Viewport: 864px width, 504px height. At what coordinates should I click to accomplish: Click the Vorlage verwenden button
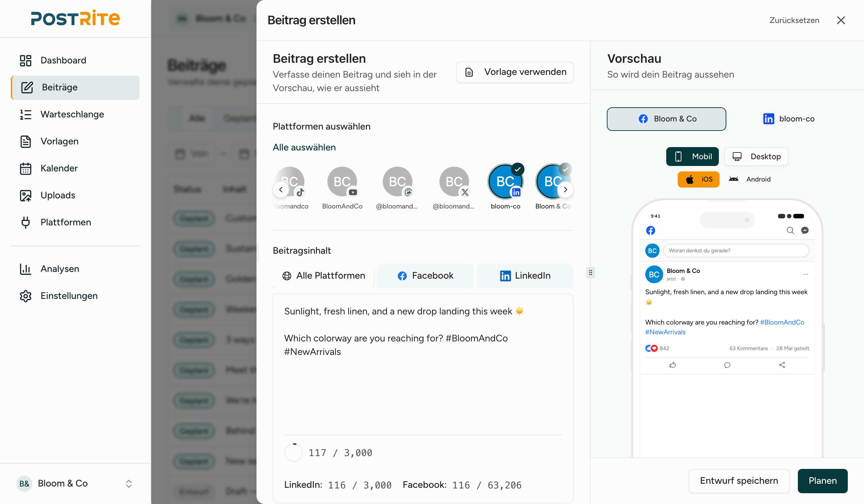[515, 72]
